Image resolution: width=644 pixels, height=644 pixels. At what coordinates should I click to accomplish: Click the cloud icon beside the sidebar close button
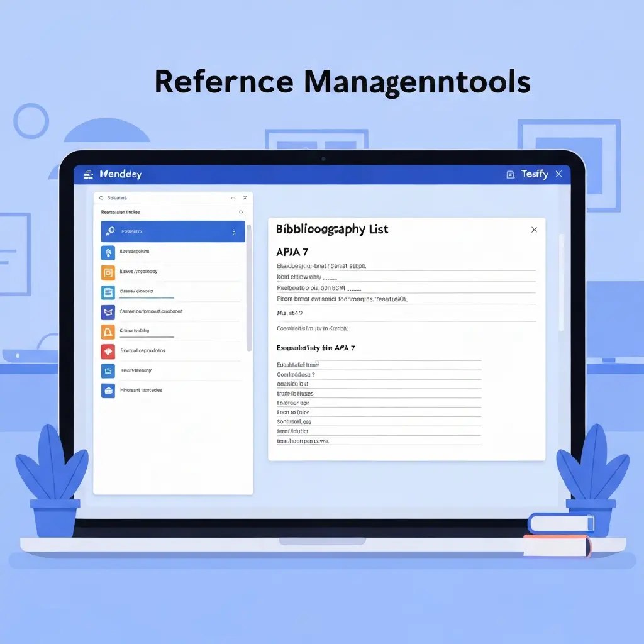[x=233, y=198]
